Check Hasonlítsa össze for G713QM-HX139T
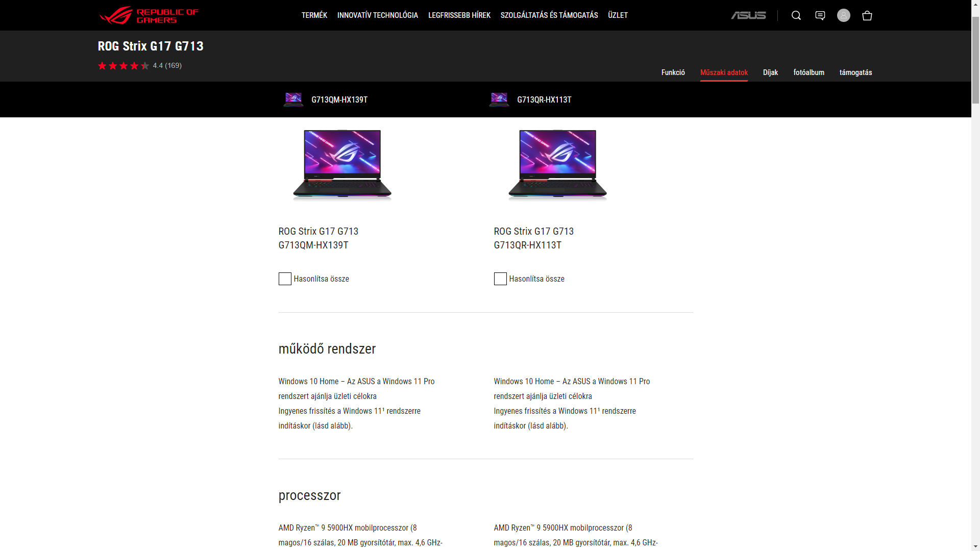 click(x=285, y=279)
